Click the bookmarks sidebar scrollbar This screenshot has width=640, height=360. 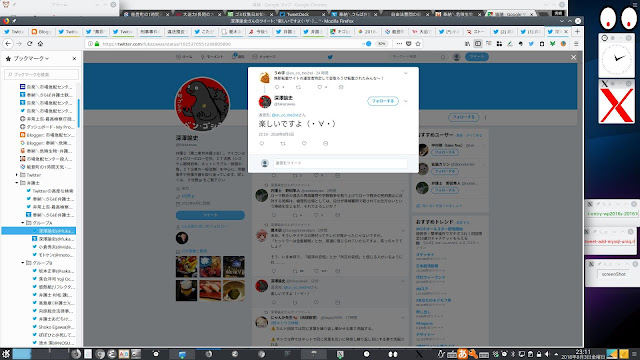[x=78, y=112]
